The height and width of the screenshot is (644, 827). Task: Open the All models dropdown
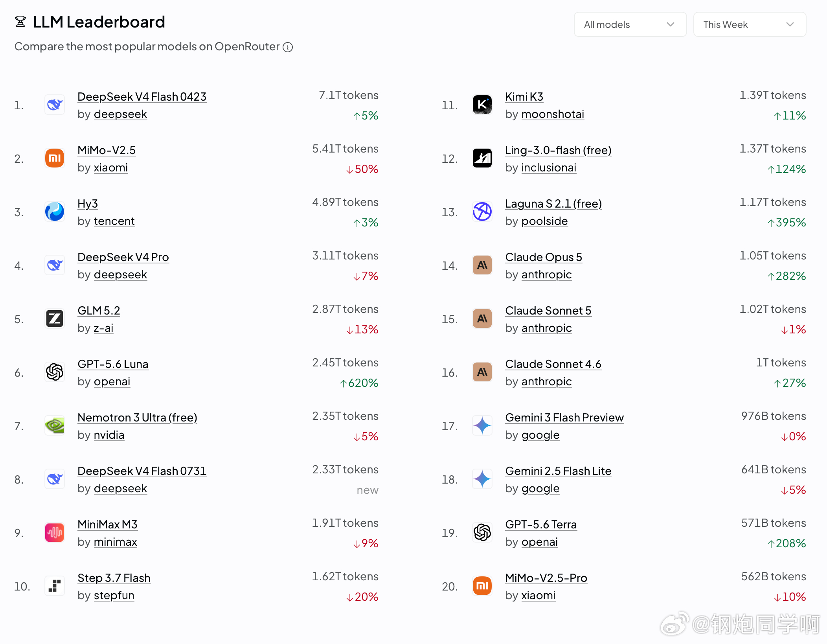[x=630, y=24]
